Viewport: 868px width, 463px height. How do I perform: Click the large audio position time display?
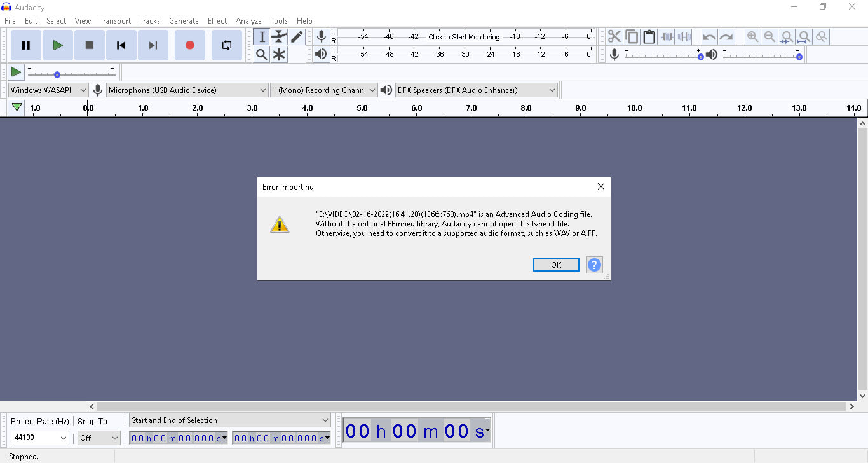coord(414,431)
